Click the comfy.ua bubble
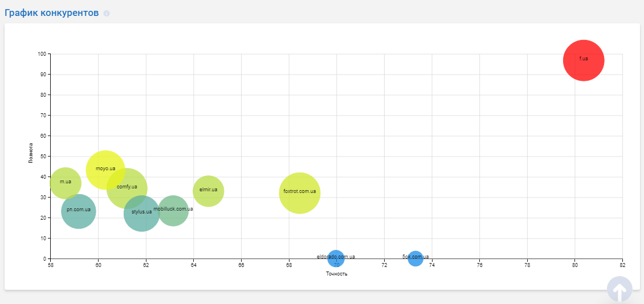The width and height of the screenshot is (644, 304). [127, 188]
